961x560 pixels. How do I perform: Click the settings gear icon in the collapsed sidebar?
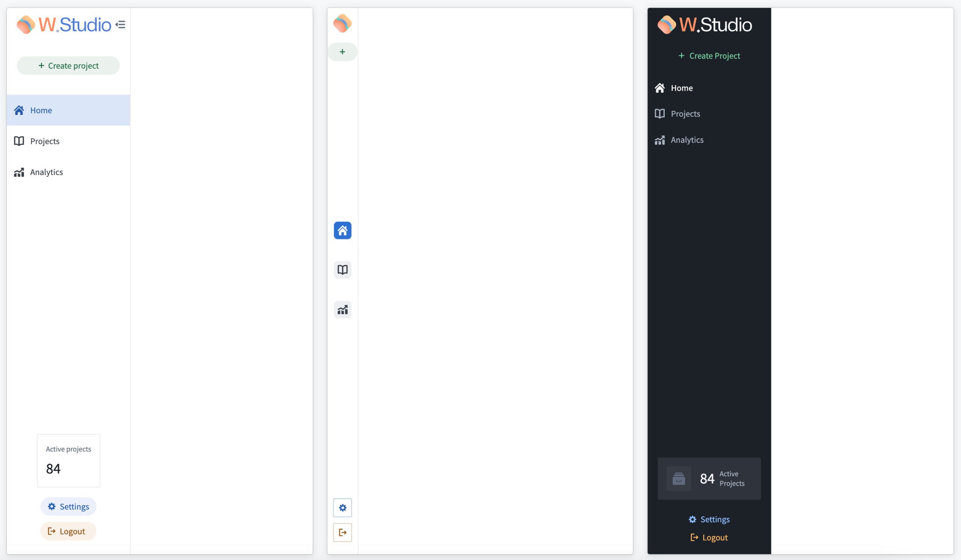(343, 508)
